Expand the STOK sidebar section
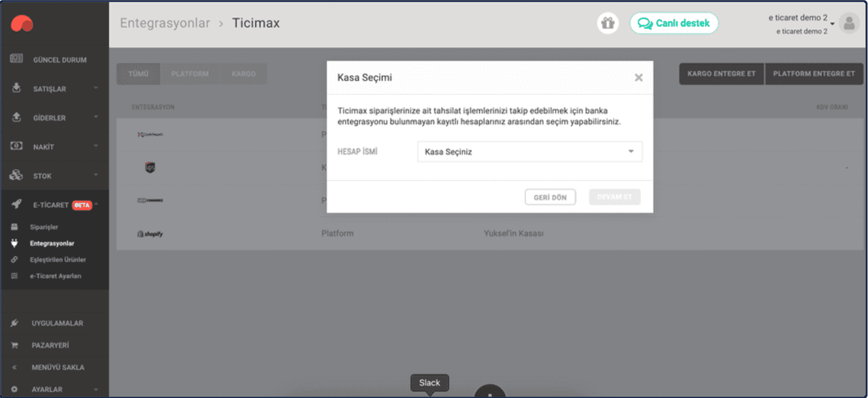The width and height of the screenshot is (868, 398). point(54,176)
